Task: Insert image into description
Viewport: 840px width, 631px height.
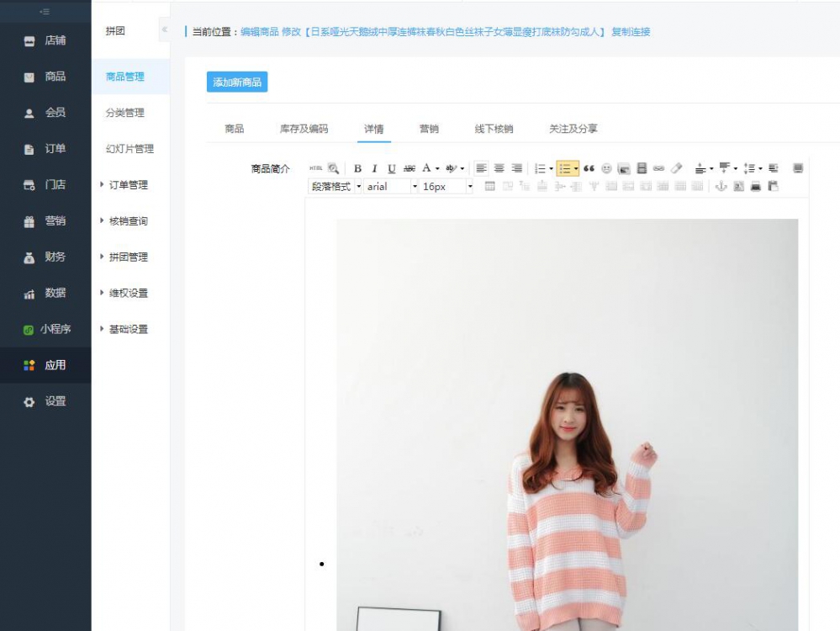Action: pyautogui.click(x=624, y=168)
